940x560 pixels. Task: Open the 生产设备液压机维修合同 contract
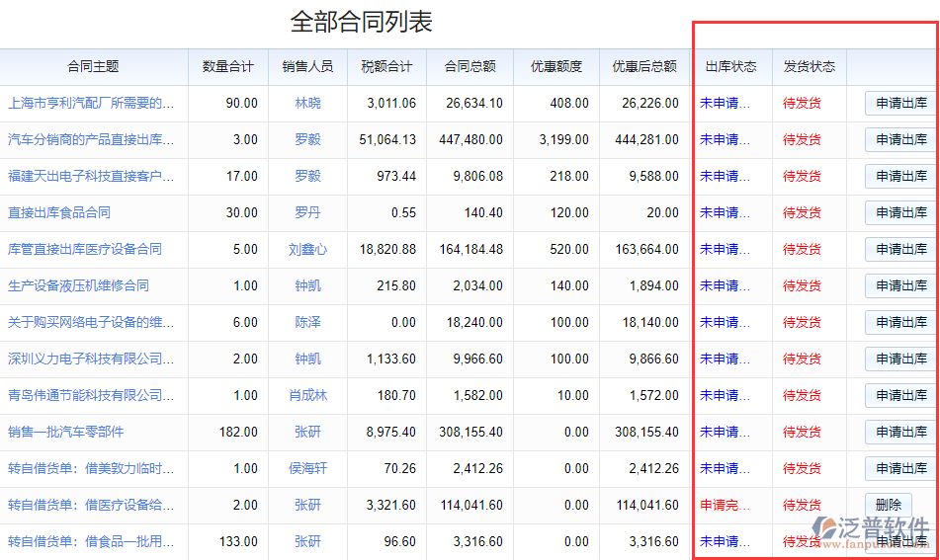78,285
